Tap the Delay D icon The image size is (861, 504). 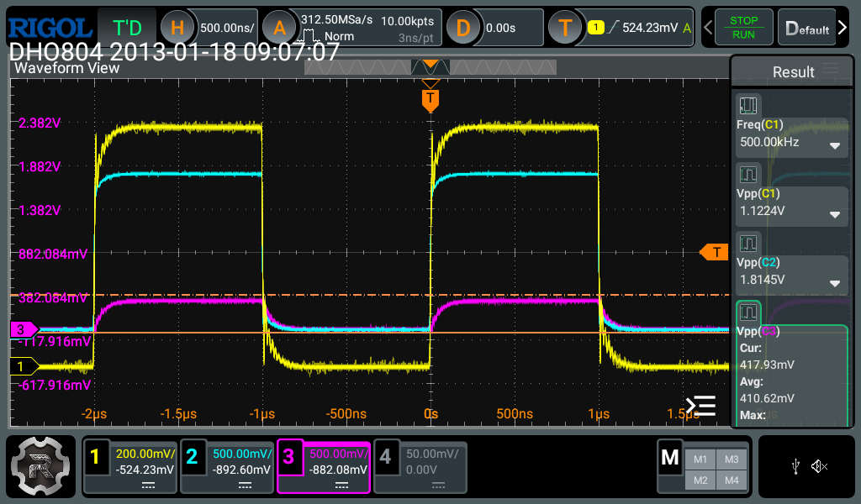(462, 28)
